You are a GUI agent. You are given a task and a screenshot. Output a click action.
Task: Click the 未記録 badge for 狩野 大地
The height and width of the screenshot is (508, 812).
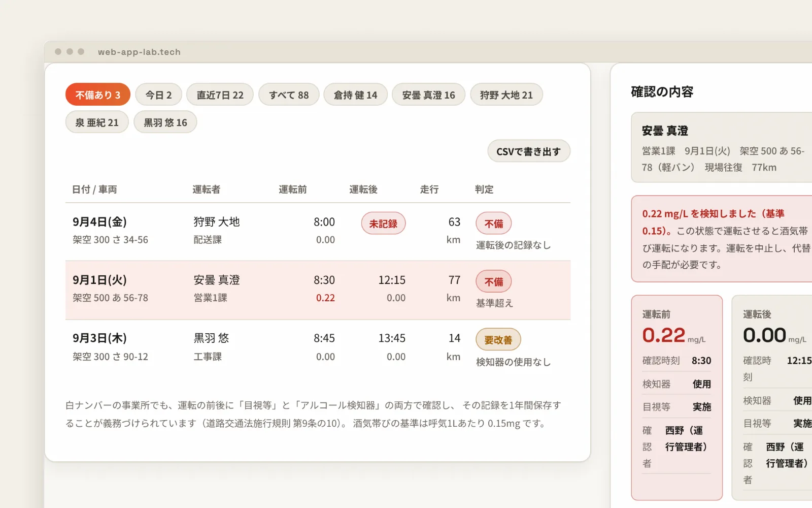point(383,223)
